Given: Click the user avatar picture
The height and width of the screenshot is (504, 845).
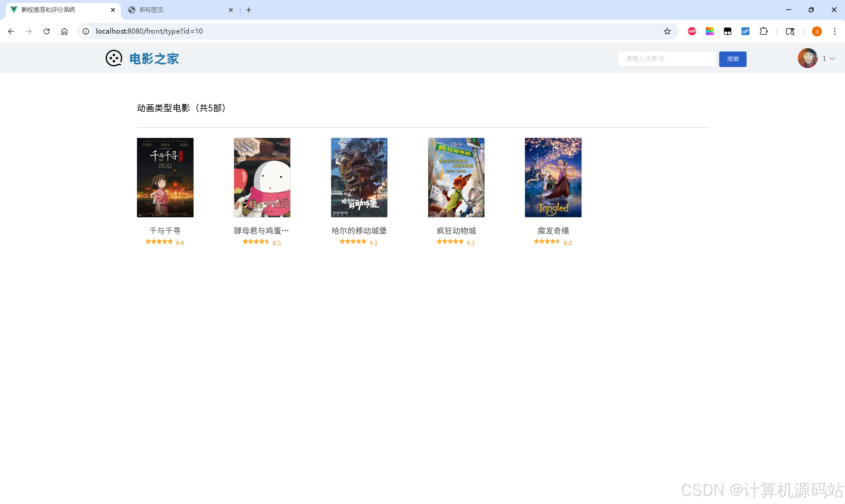Looking at the screenshot, I should [807, 58].
